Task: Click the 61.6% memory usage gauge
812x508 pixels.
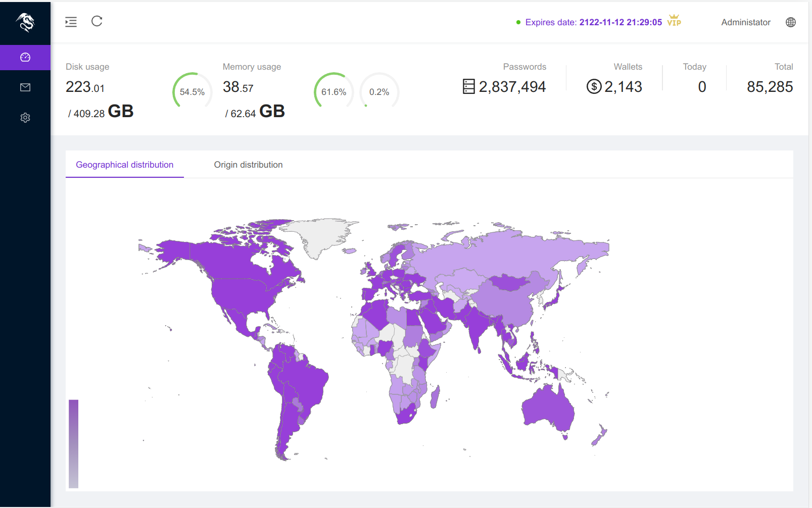Action: pyautogui.click(x=334, y=92)
